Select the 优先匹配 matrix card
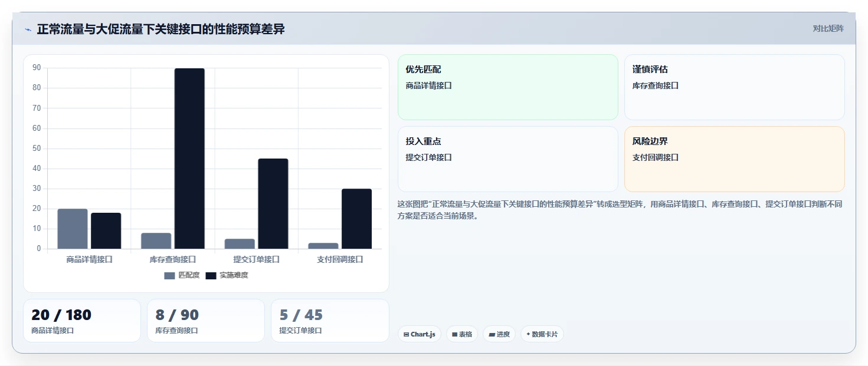868x366 pixels. 507,87
